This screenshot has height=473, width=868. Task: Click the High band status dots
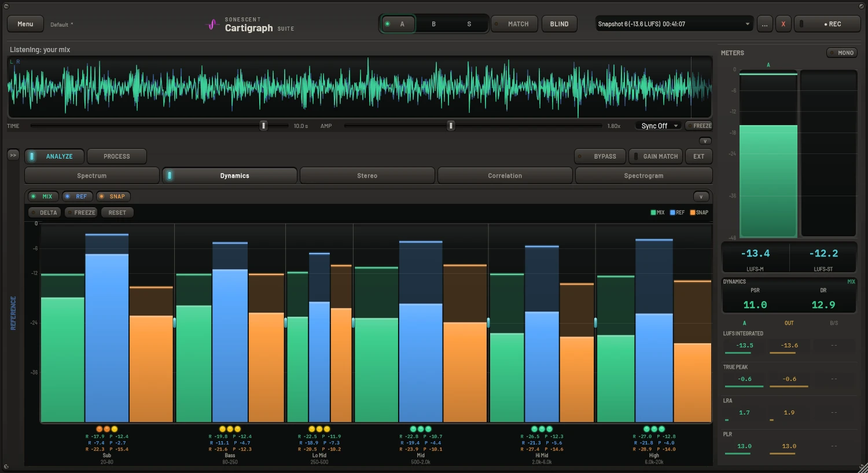tap(654, 429)
